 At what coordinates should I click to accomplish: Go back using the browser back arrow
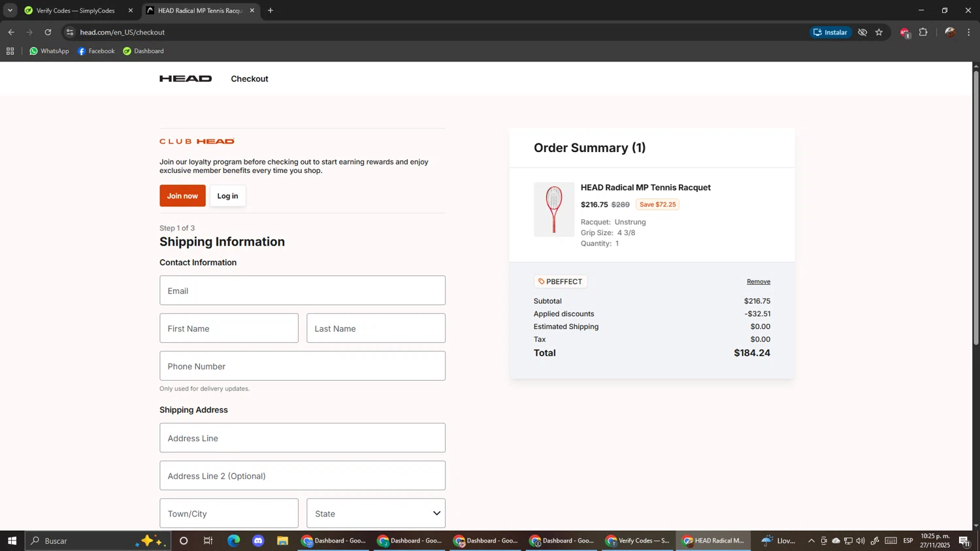point(11,32)
